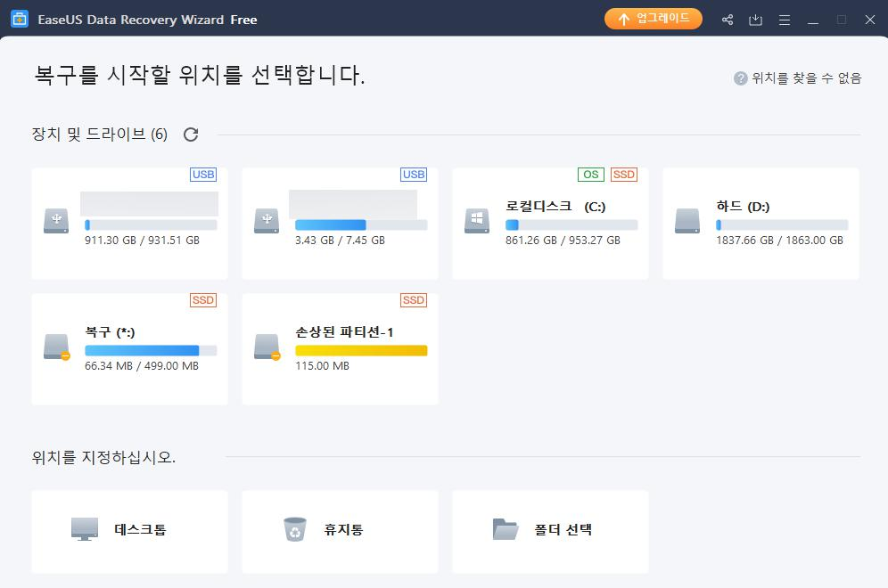Click the 업그레이드 upgrade button
The height and width of the screenshot is (588, 888).
point(653,19)
